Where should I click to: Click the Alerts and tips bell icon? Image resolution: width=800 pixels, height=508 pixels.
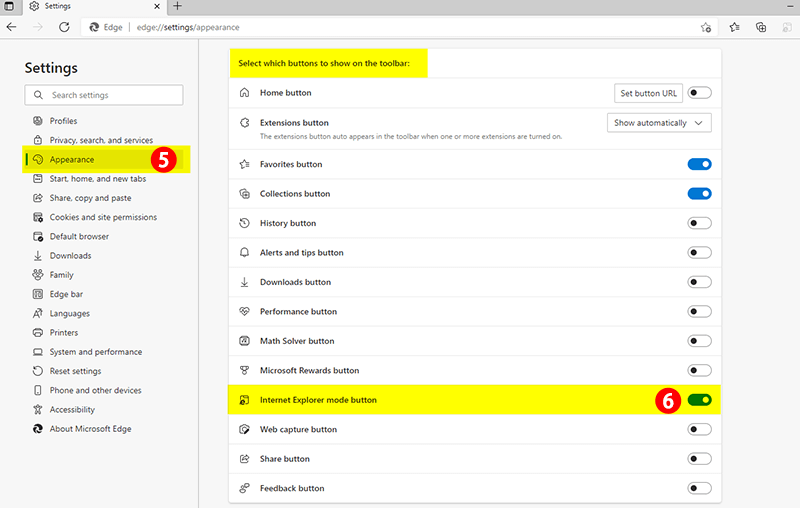pyautogui.click(x=244, y=252)
